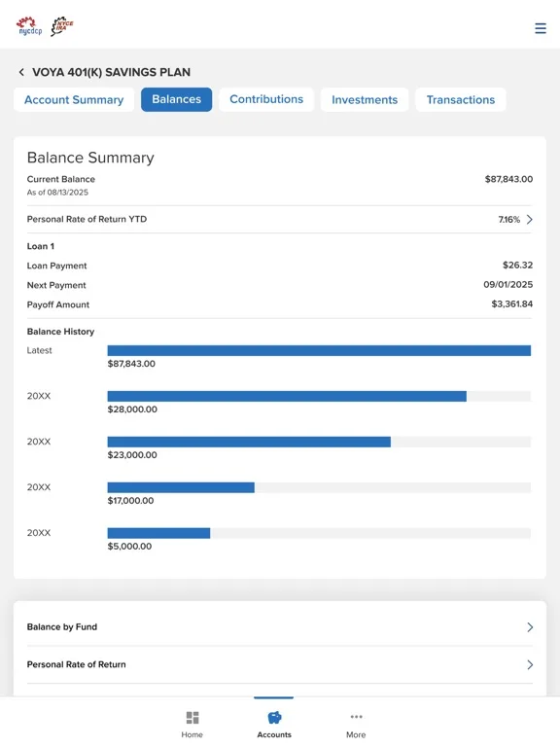Open the hamburger menu icon

pyautogui.click(x=540, y=28)
